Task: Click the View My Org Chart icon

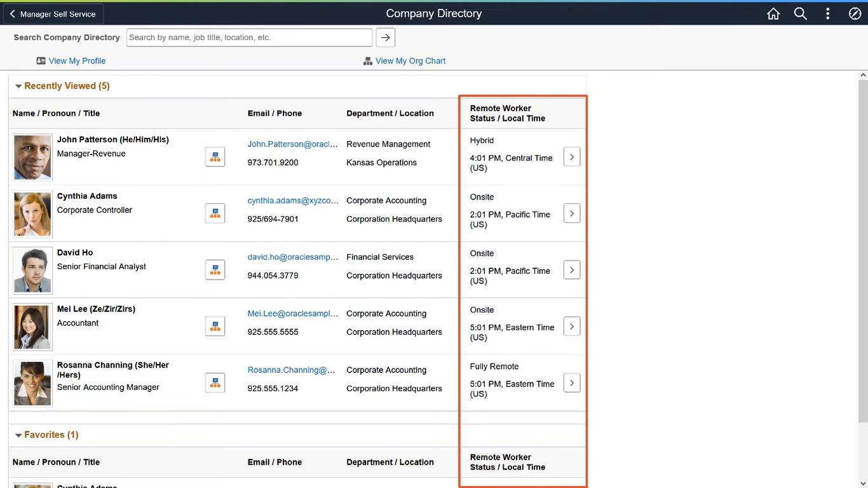Action: click(x=367, y=60)
